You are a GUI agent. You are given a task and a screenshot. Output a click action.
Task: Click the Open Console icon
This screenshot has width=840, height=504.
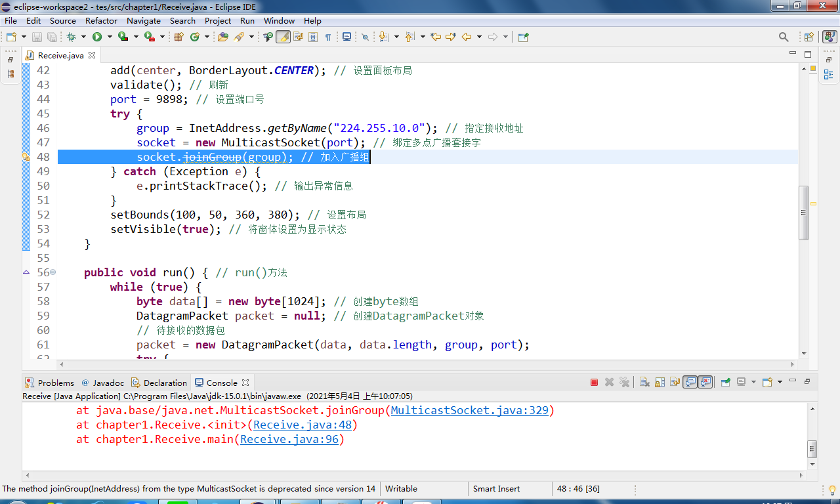766,382
